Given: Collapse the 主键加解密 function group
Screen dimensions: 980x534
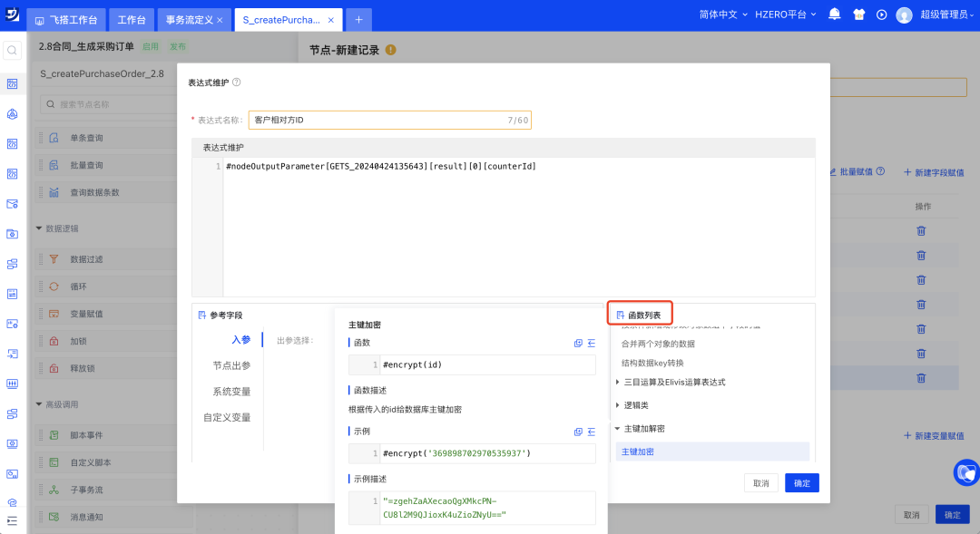Looking at the screenshot, I should click(x=644, y=429).
